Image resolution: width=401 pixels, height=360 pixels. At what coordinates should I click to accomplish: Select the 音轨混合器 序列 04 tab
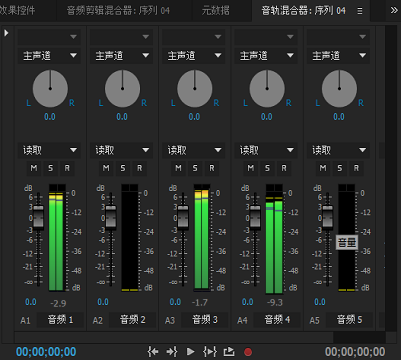tap(304, 11)
